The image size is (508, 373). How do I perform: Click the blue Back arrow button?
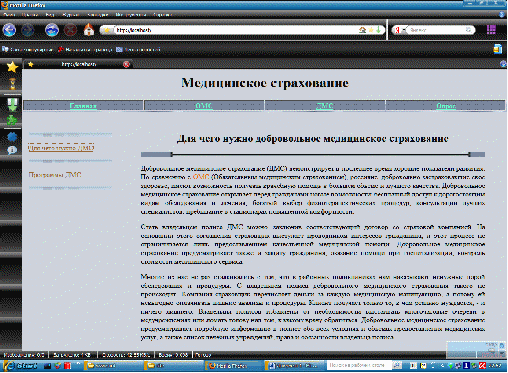[9, 30]
